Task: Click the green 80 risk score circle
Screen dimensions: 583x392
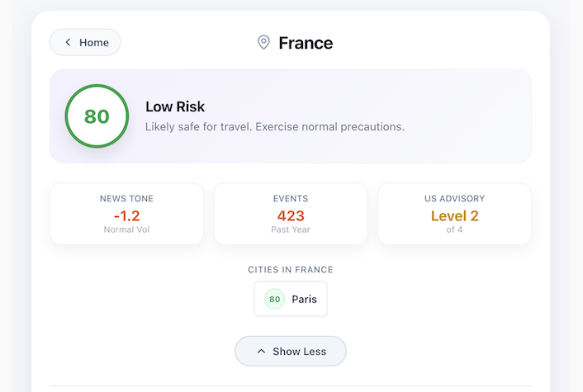Action: coord(97,116)
